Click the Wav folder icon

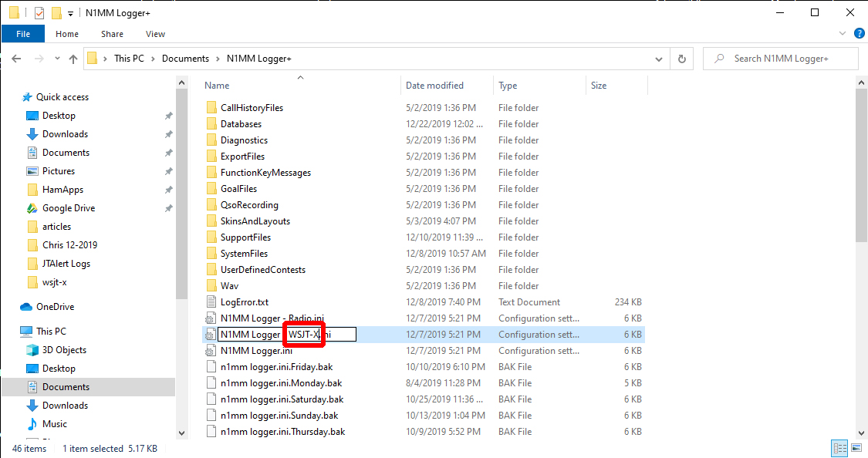[211, 286]
